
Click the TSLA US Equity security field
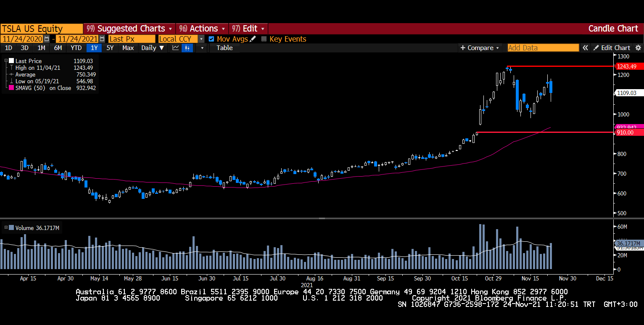[41, 29]
